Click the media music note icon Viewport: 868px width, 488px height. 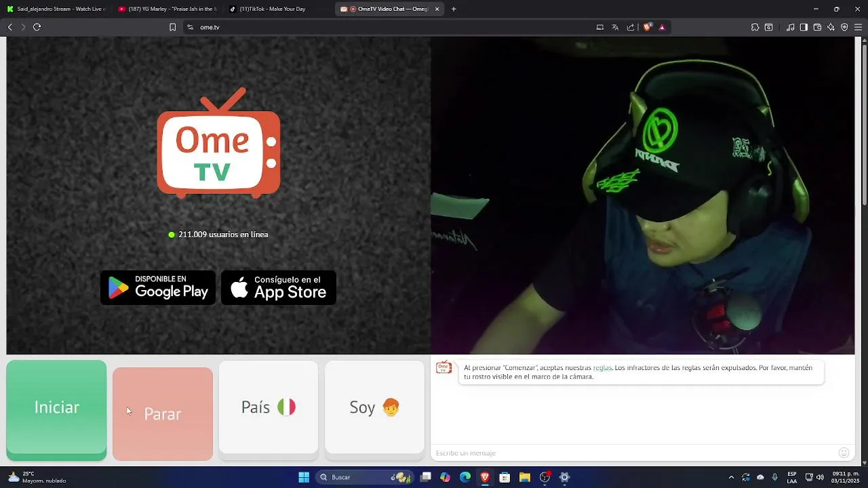pos(790,27)
